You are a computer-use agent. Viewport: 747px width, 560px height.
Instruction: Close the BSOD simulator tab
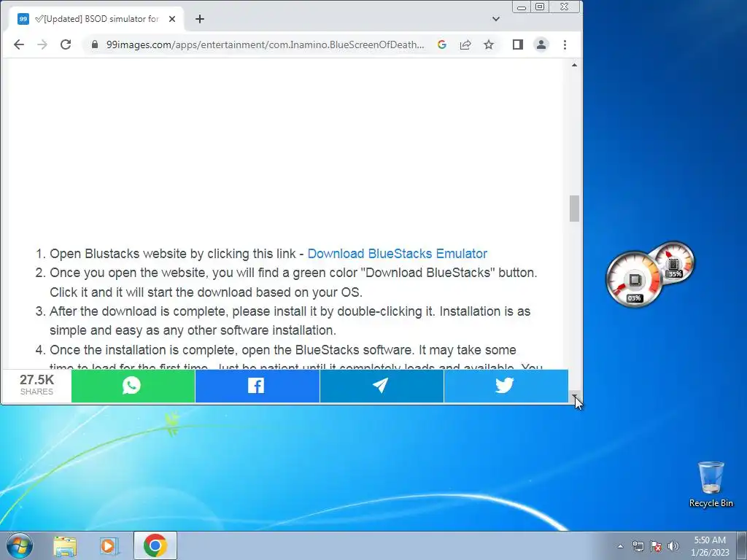point(172,19)
